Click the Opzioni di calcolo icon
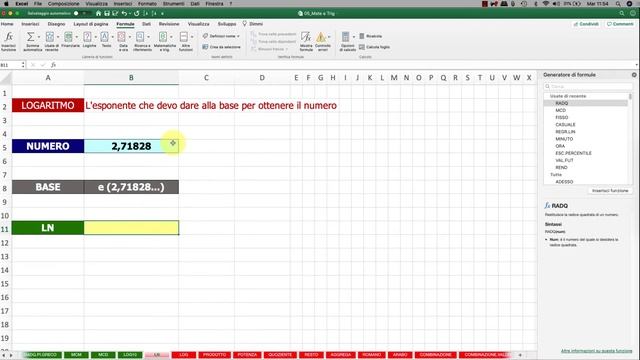640x360 pixels. tap(346, 37)
